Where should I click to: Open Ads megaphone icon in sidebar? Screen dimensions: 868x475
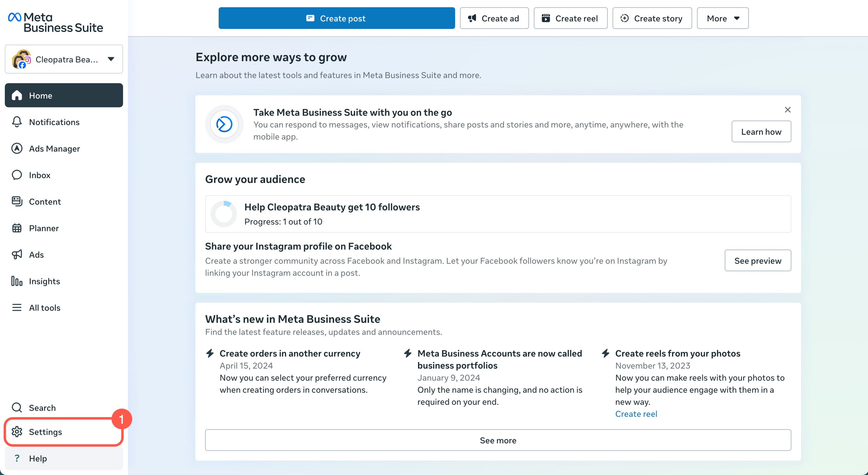[x=17, y=254]
